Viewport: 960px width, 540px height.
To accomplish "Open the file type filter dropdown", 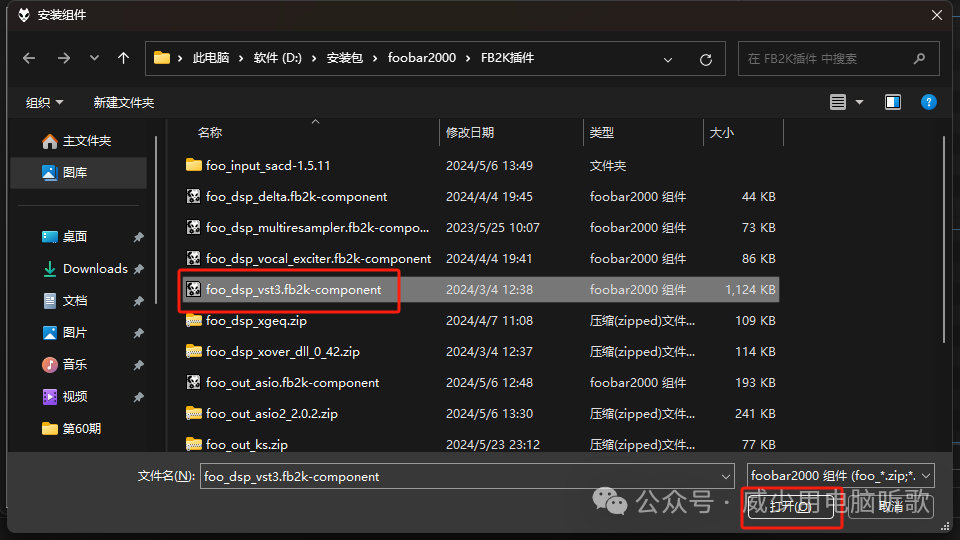I will click(x=840, y=477).
